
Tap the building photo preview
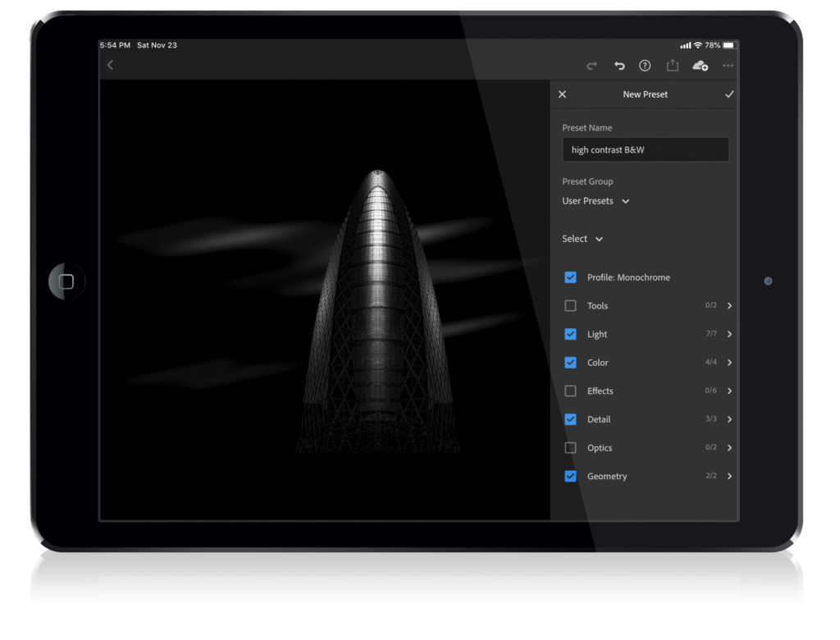pos(325,300)
